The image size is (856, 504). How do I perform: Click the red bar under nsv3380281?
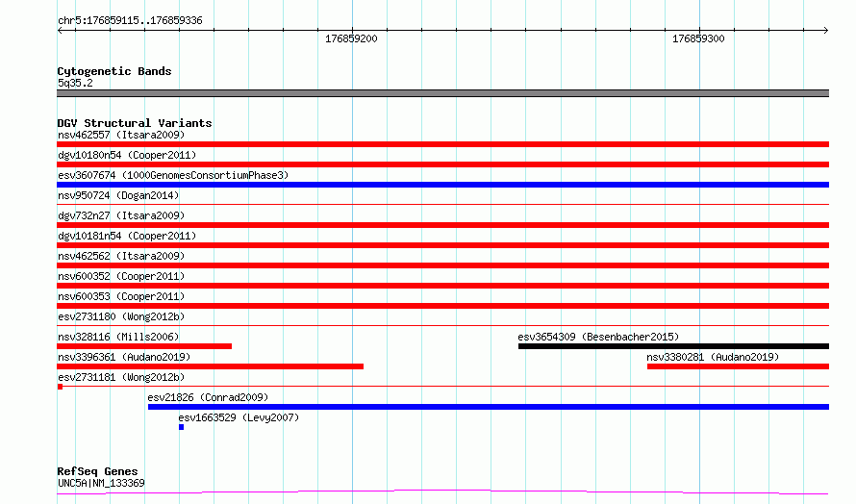[738, 366]
